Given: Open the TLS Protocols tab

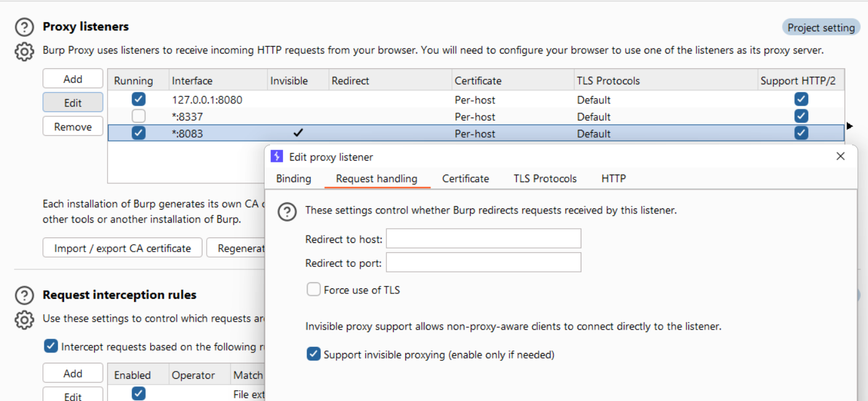Looking at the screenshot, I should pos(545,178).
